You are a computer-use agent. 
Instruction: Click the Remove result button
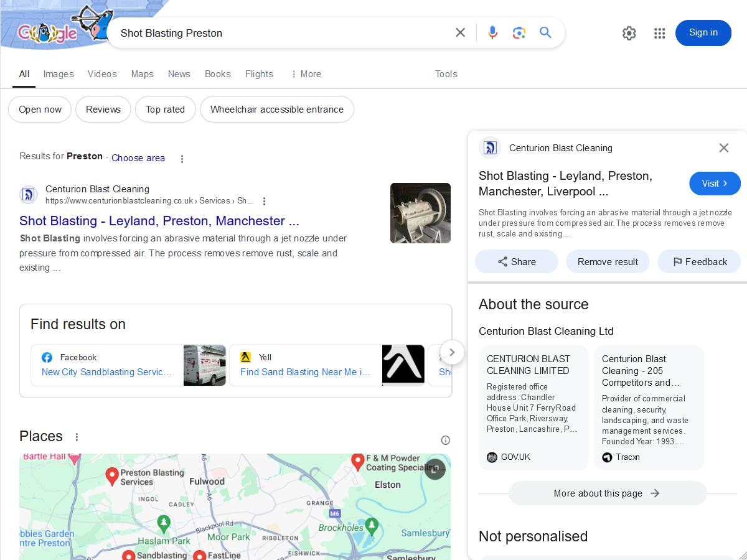click(x=608, y=262)
